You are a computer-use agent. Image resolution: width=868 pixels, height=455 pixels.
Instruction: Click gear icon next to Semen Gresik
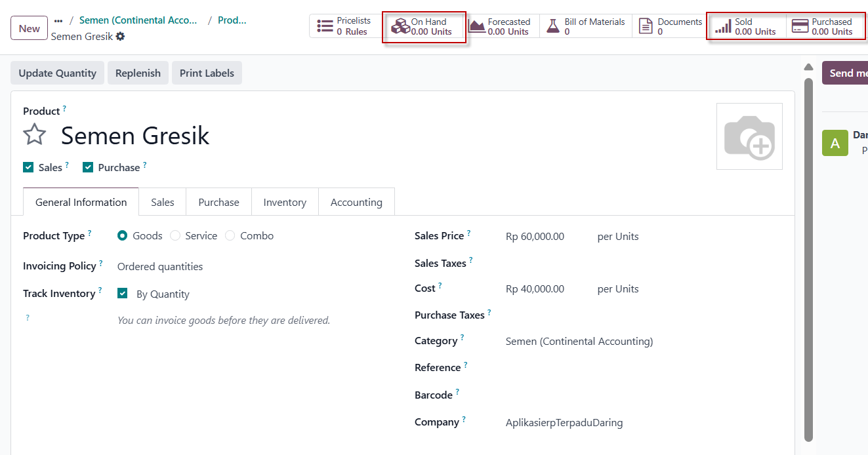[x=120, y=37]
